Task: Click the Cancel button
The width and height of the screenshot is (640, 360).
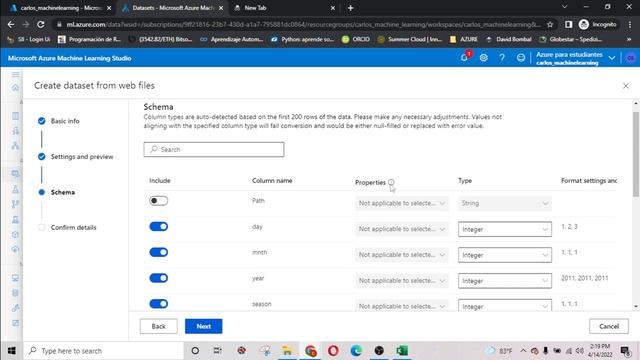Action: (609, 326)
